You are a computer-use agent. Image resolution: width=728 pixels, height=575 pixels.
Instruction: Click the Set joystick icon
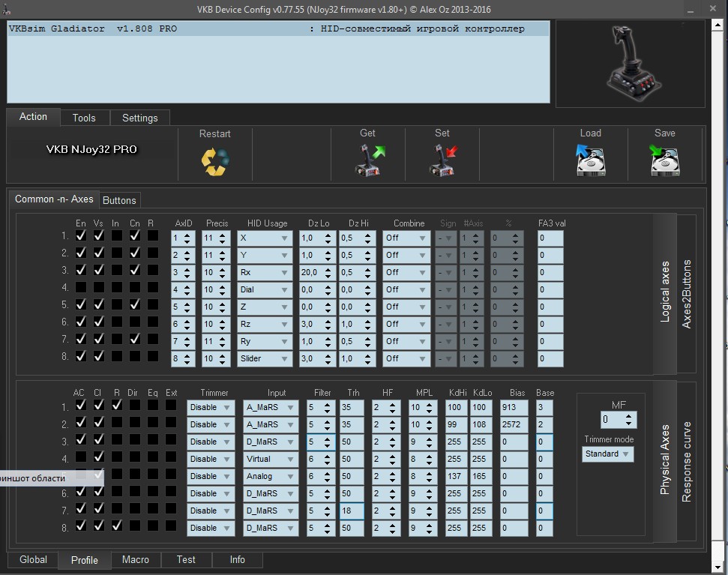(x=442, y=160)
